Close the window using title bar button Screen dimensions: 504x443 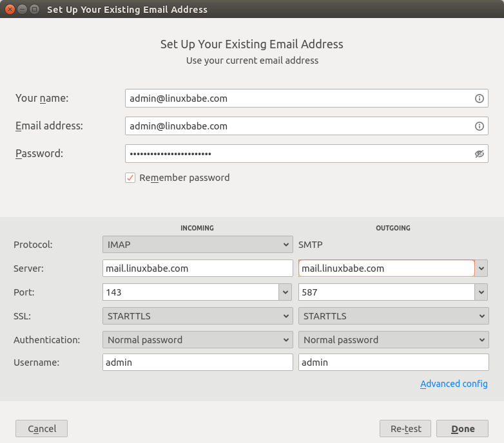(10, 10)
